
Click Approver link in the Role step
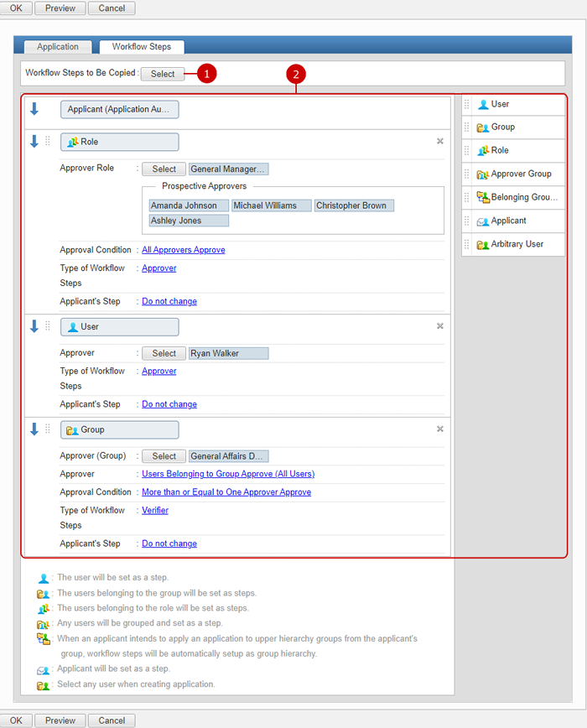[x=159, y=268]
